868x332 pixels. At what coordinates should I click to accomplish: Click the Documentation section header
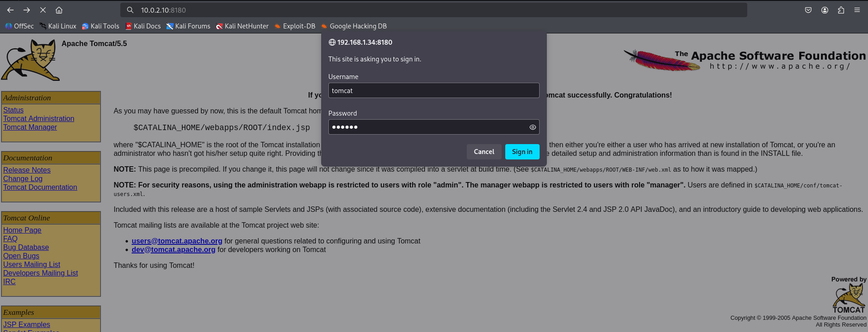click(x=51, y=158)
